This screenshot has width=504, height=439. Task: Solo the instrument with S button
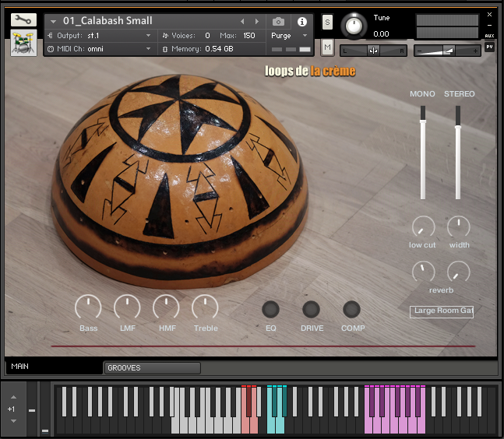tap(327, 22)
